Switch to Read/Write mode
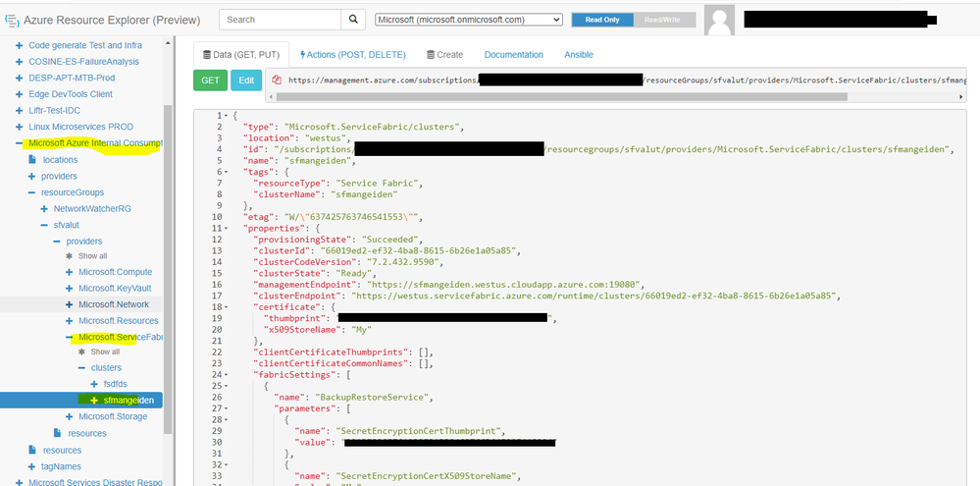Screen dimensions: 980x486 (x=664, y=20)
